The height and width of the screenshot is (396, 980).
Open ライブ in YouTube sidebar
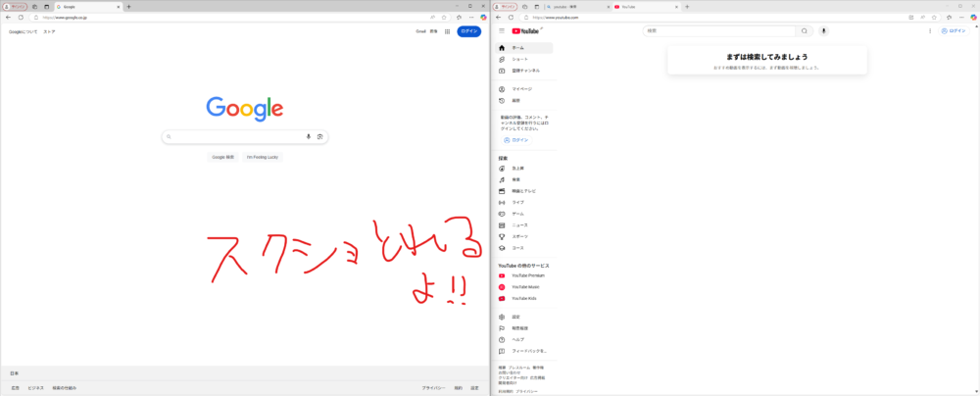click(x=523, y=202)
